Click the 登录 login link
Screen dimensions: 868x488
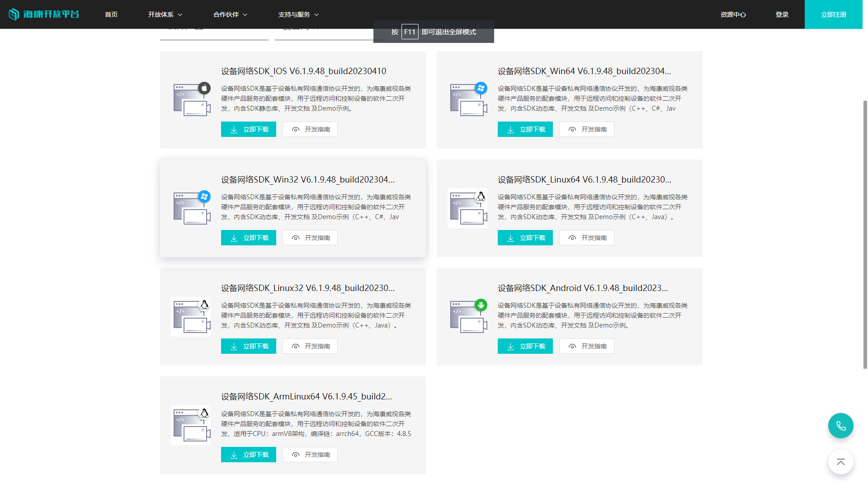[782, 14]
